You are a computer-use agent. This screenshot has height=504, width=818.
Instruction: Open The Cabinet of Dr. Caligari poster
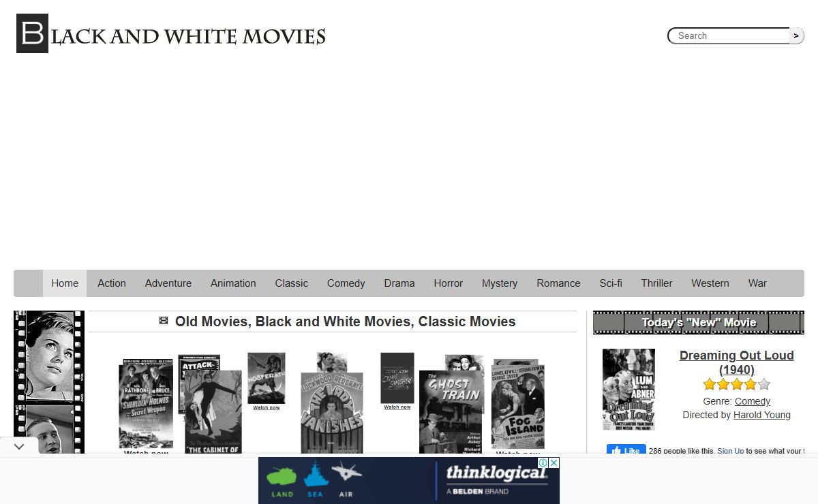[x=213, y=412]
